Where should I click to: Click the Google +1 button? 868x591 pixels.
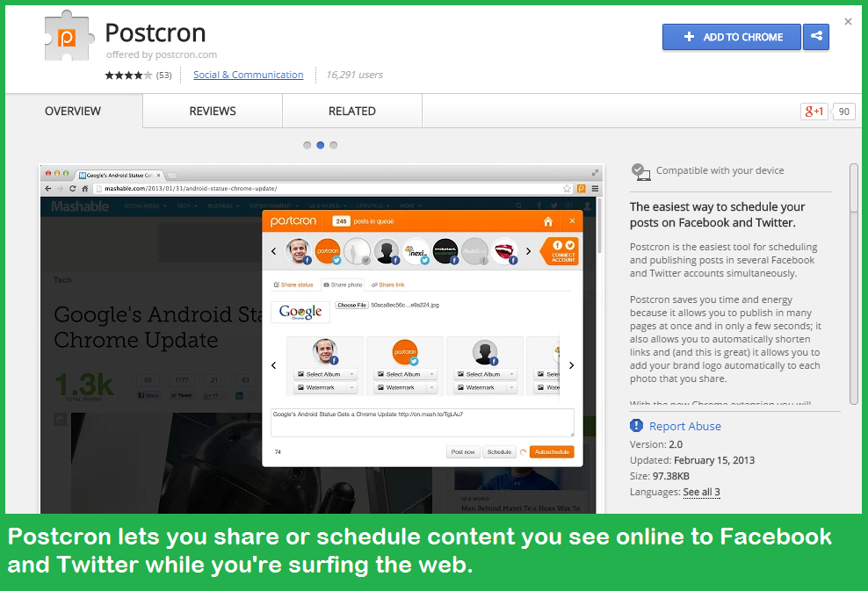814,112
